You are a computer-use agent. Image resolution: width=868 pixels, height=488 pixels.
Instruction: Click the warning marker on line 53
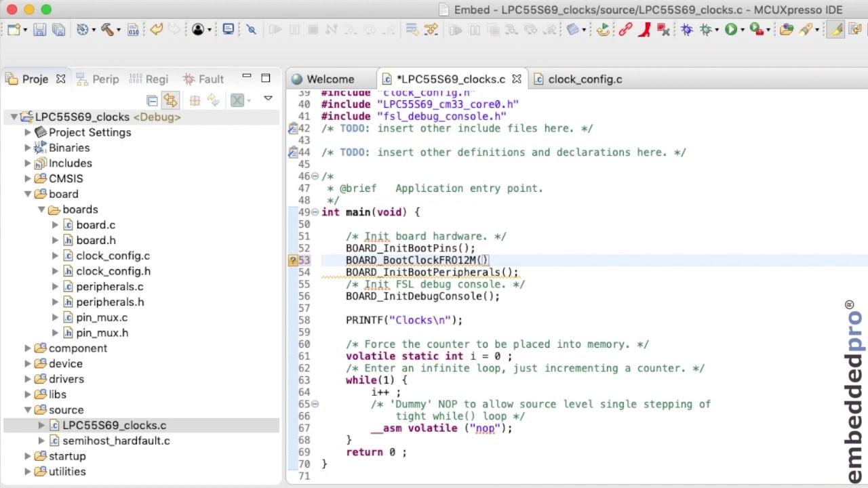[293, 260]
